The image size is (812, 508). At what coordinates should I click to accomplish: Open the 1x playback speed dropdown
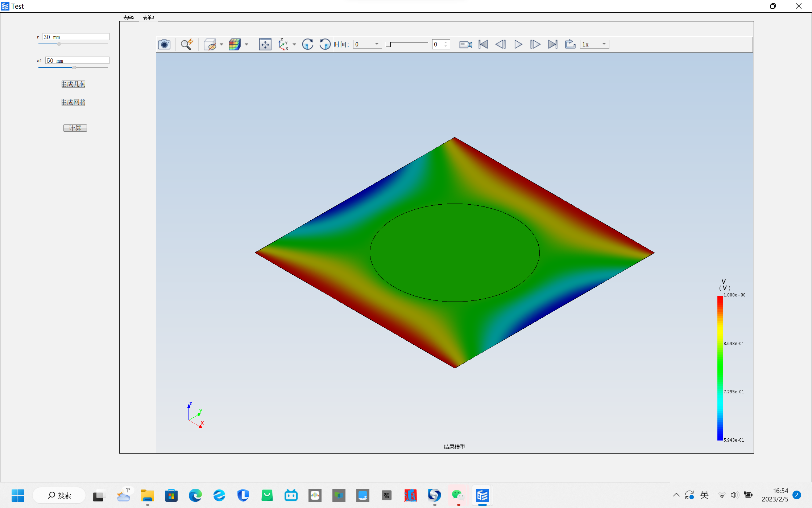tap(594, 44)
